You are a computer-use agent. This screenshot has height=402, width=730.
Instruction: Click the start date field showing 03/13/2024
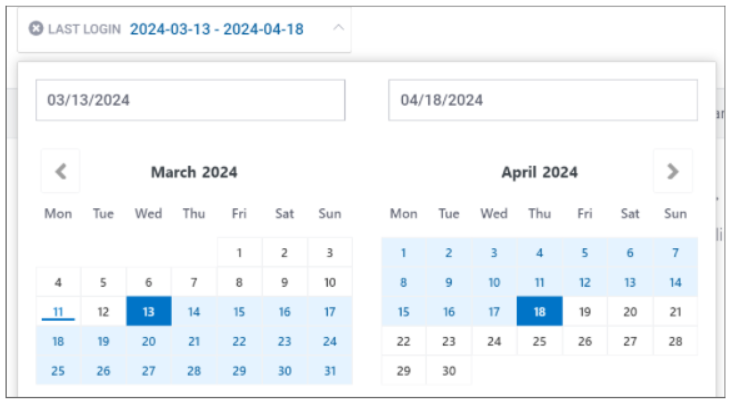pyautogui.click(x=190, y=100)
